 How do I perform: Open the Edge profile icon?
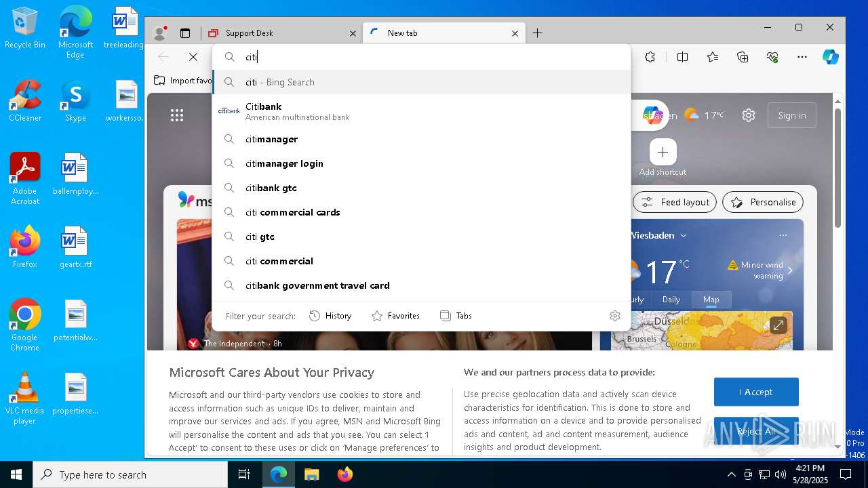coord(160,33)
